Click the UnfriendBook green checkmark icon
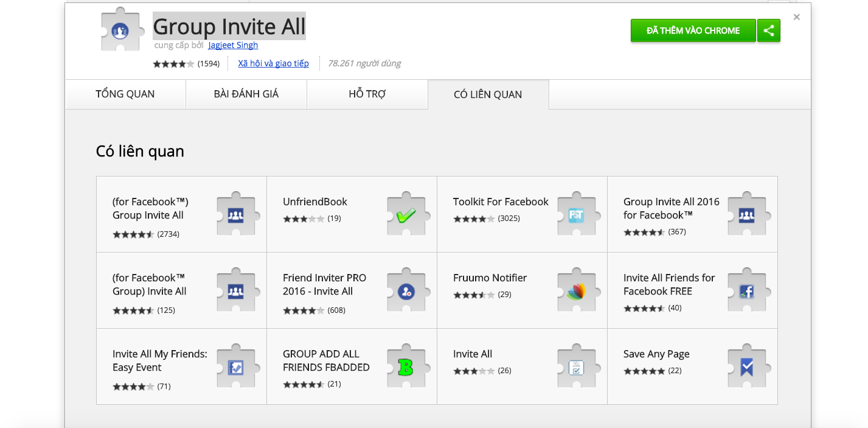The image size is (868, 428). [408, 214]
